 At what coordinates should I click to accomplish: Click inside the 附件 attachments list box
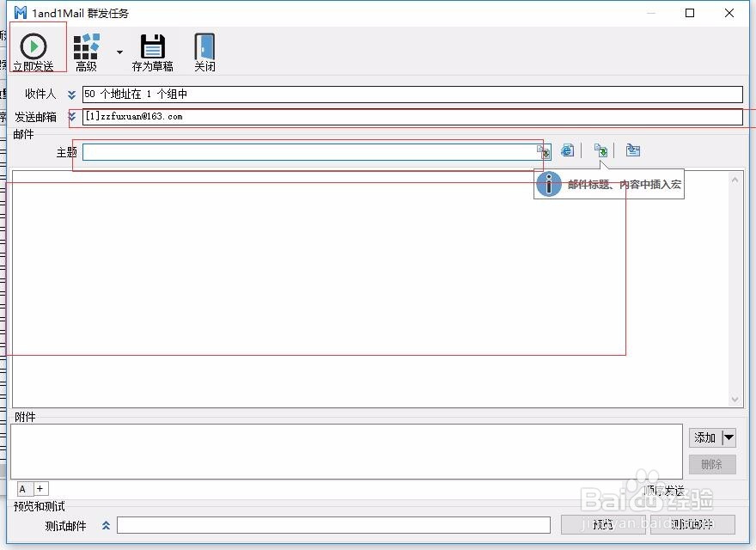[346, 451]
